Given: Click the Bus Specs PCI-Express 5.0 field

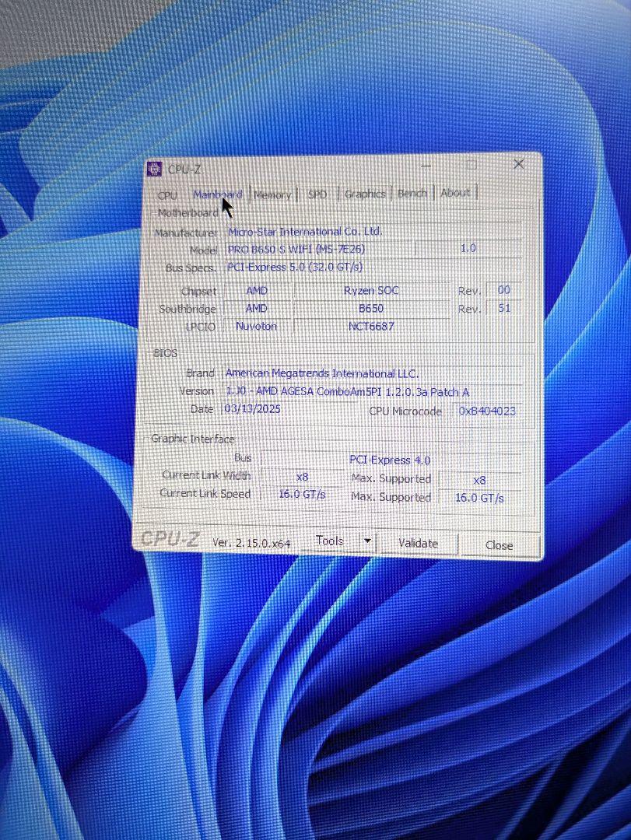Looking at the screenshot, I should 373,267.
